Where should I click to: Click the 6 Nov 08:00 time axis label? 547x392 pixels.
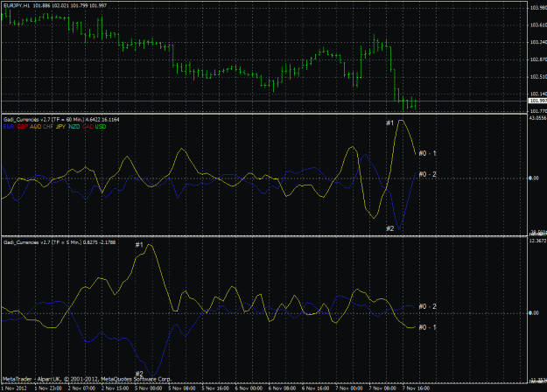click(x=282, y=388)
